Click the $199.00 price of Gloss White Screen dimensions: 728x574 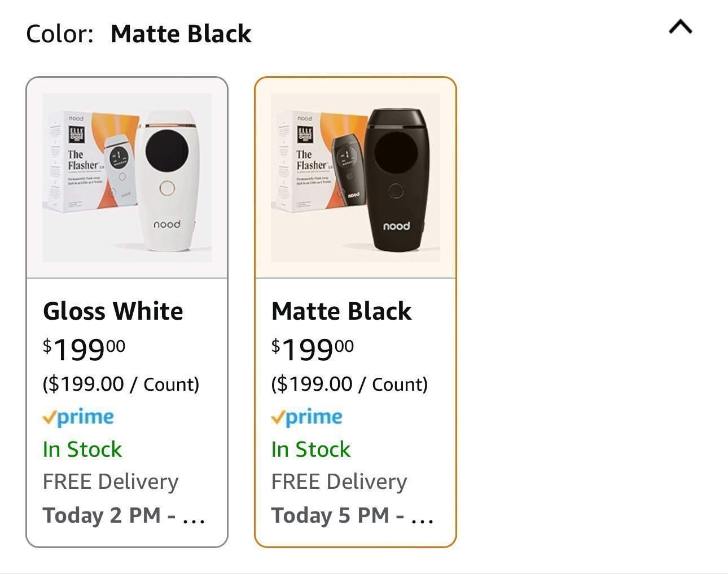(x=84, y=350)
